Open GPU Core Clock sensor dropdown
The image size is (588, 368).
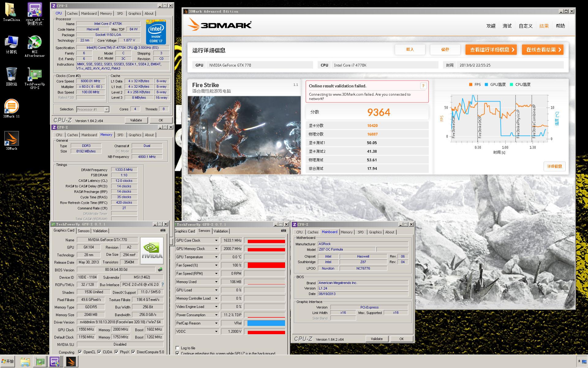tap(216, 240)
